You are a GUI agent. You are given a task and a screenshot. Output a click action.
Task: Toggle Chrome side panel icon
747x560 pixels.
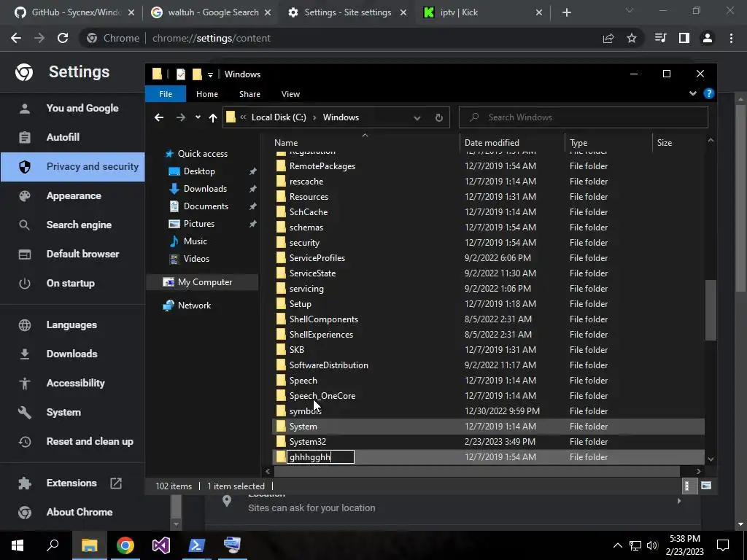tap(684, 38)
